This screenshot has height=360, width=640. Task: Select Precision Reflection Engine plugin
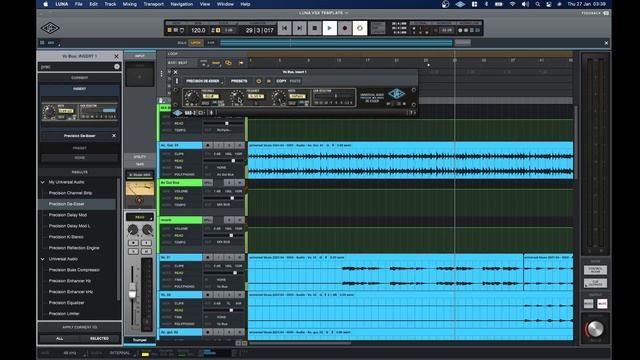pyautogui.click(x=74, y=248)
